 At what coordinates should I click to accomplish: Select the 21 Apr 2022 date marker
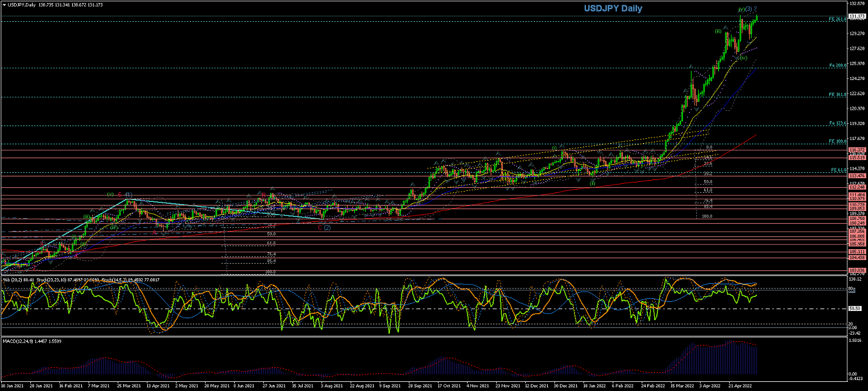(739, 386)
